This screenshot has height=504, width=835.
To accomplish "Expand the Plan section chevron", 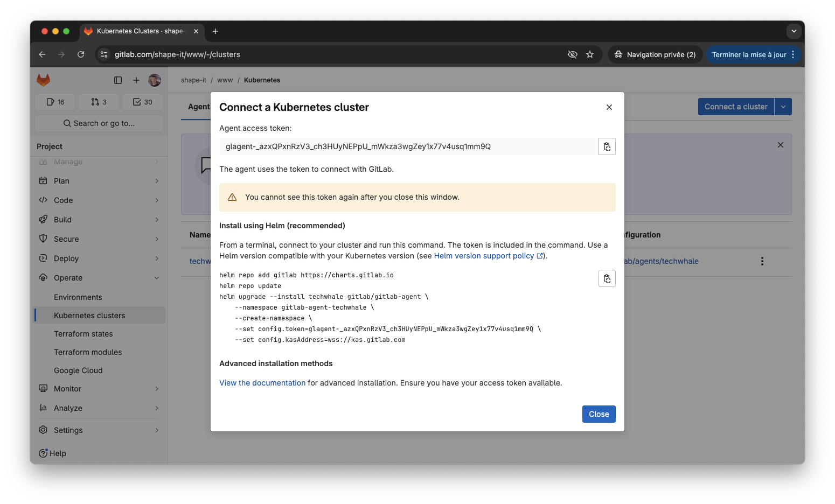I will 157,181.
